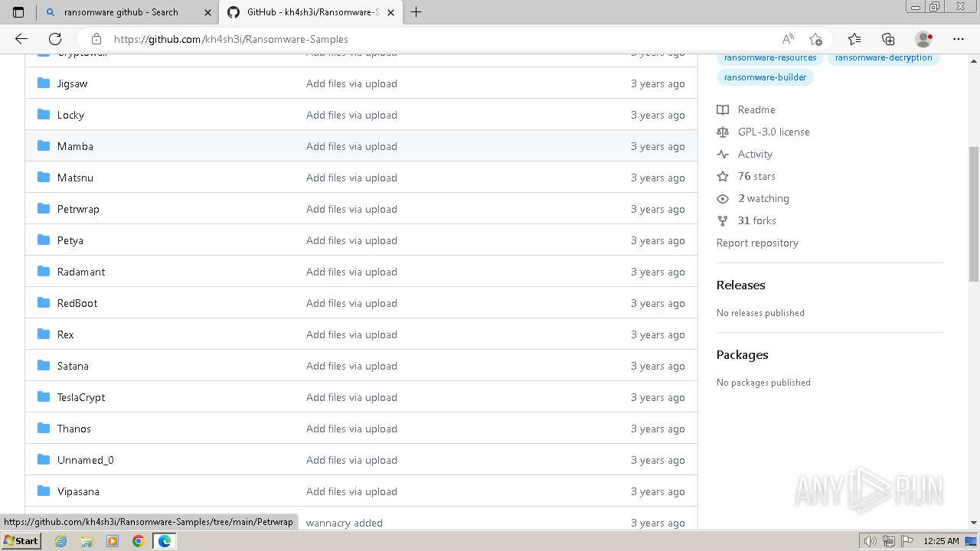Viewport: 980px width, 551px height.
Task: Click the Unnamed_0 folder icon
Action: [44, 459]
